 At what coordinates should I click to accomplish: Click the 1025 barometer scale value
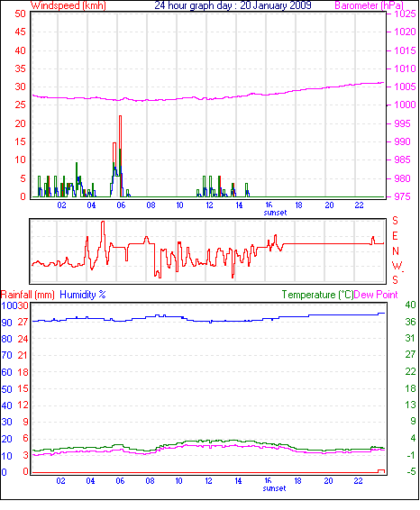(x=405, y=14)
